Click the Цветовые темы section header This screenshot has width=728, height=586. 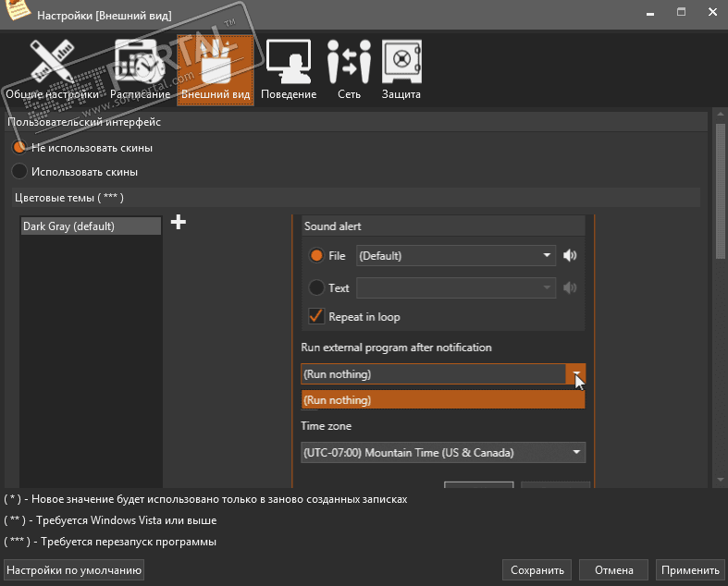(355, 198)
